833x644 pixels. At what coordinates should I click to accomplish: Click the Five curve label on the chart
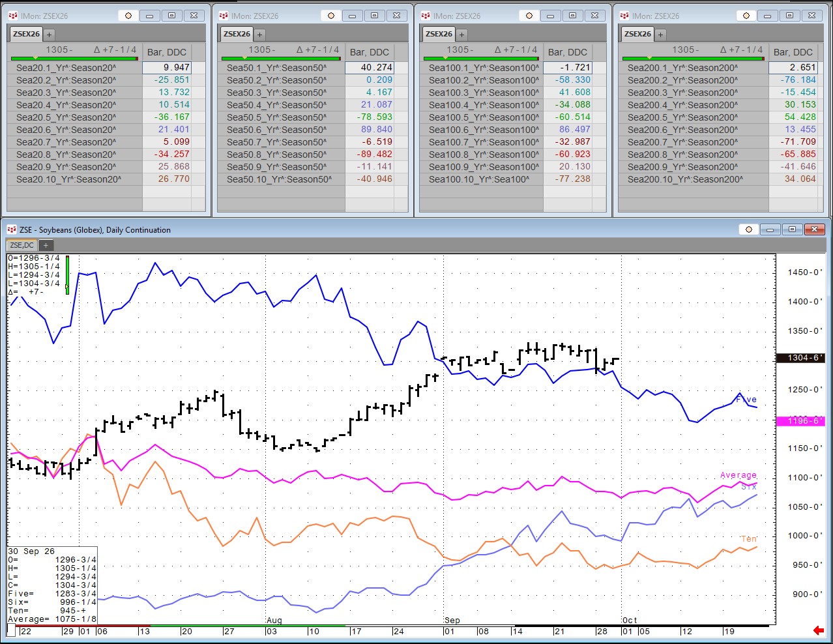746,400
